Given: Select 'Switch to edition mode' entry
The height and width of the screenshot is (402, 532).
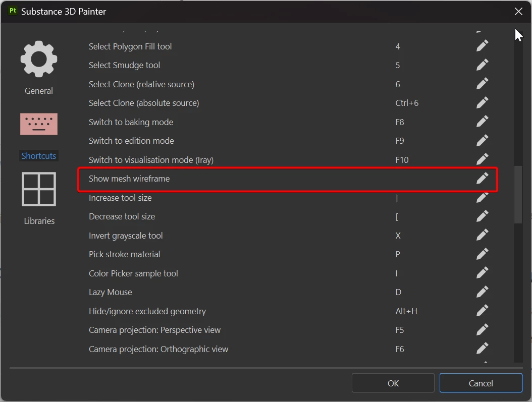Looking at the screenshot, I should tap(131, 141).
